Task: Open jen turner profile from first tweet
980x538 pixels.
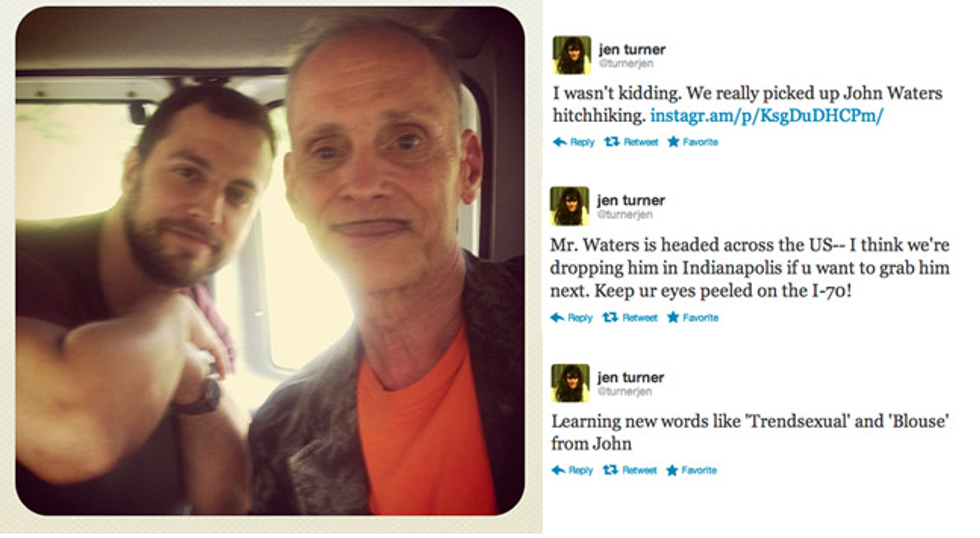Action: 632,49
